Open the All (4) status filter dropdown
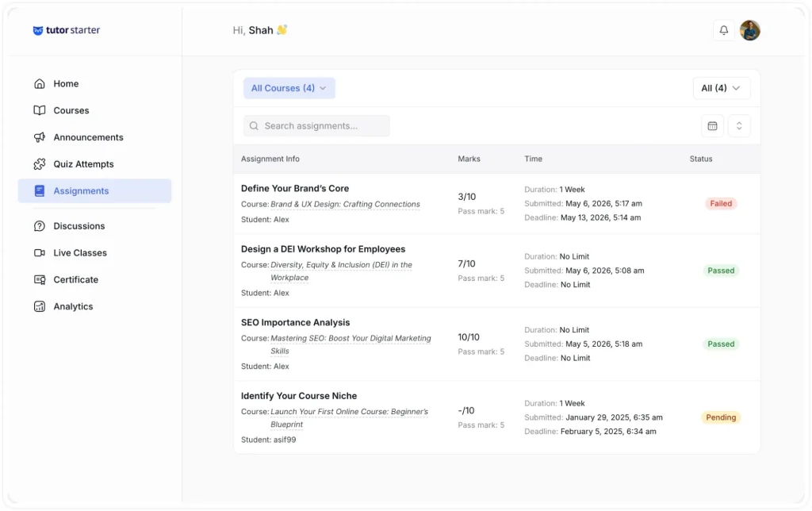Image resolution: width=812 pixels, height=511 pixels. tap(721, 88)
